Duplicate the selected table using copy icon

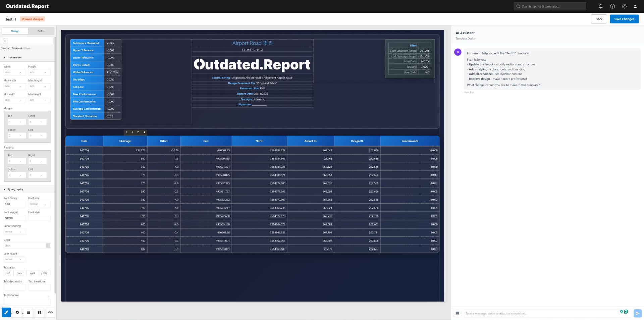pyautogui.click(x=138, y=132)
